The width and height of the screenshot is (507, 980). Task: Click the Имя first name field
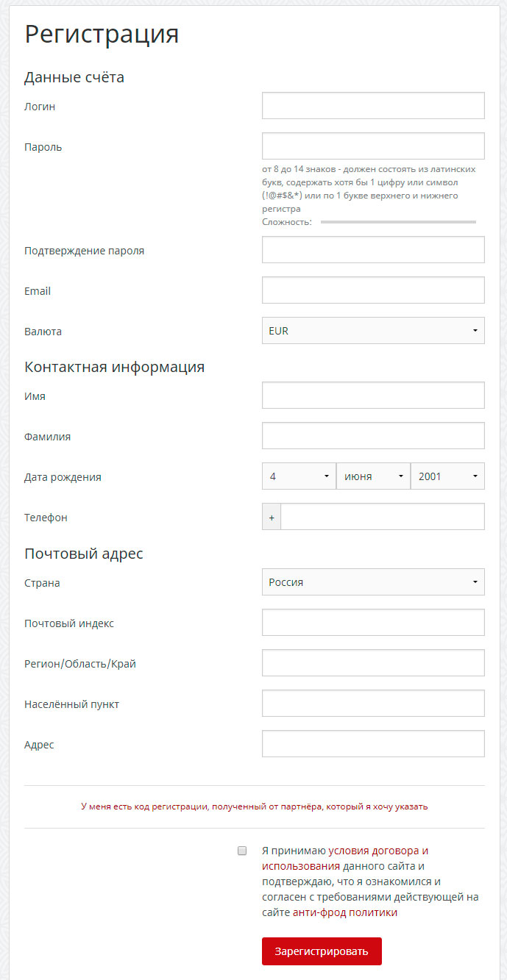tap(373, 396)
